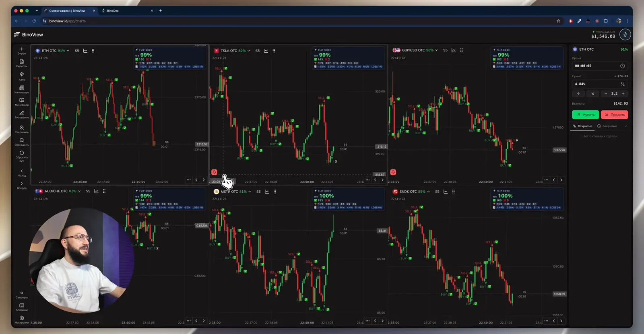The width and height of the screenshot is (644, 334).
Task: Select the Суперграфики BinoView browser tab
Action: 69,11
